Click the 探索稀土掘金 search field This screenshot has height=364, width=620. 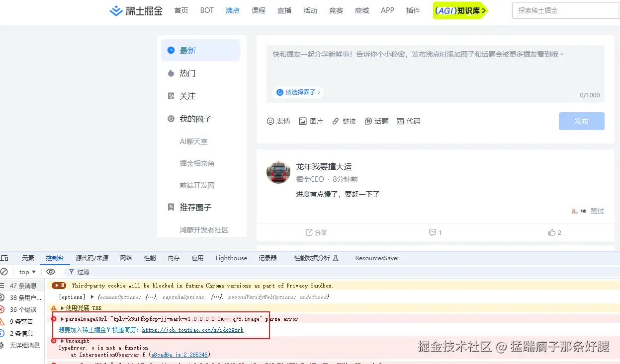(565, 9)
